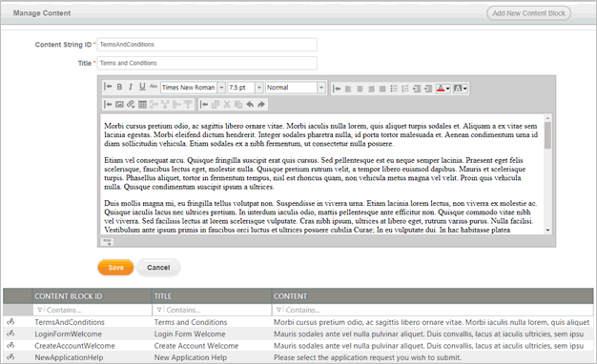Image resolution: width=597 pixels, height=364 pixels.
Task: Open the Times New Roman font dropdown
Action: (221, 88)
